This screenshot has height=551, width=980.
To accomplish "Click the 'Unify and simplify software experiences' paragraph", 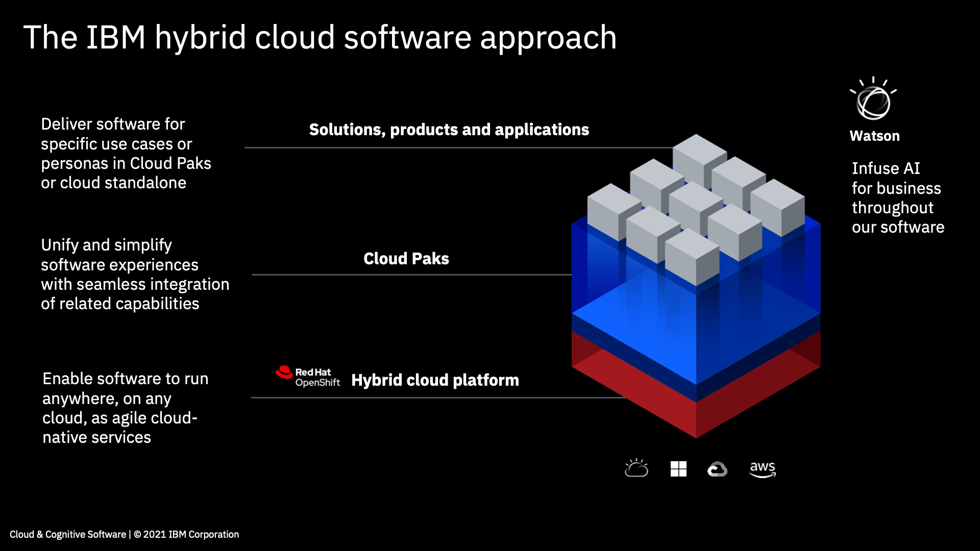I will pos(135,274).
